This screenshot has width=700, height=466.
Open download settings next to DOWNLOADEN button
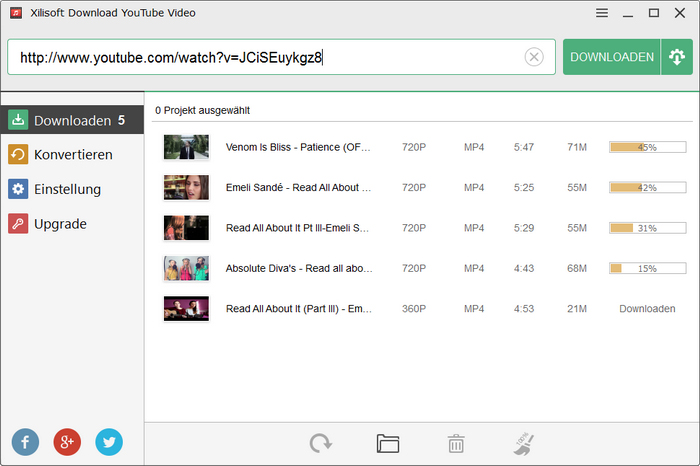click(677, 57)
